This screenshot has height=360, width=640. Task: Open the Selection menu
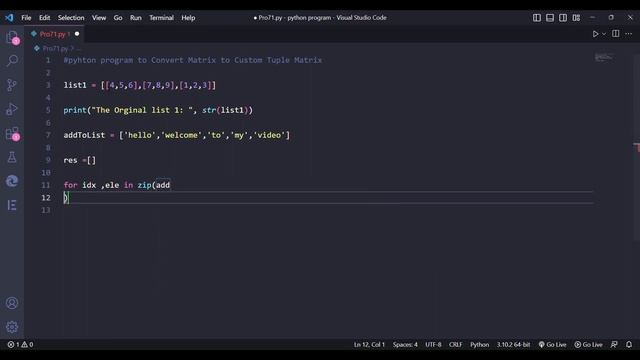[71, 18]
